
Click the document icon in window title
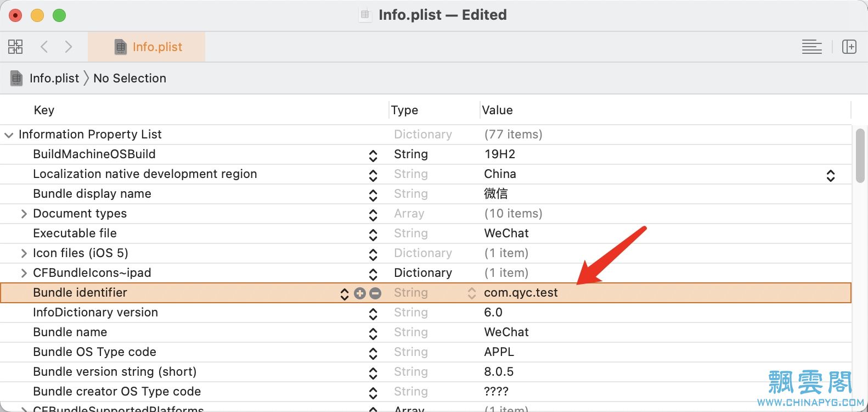(365, 15)
